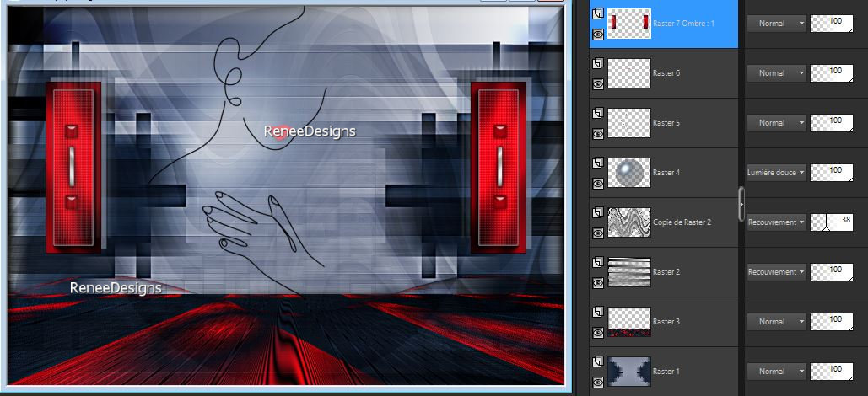Click layer type icon of the 'Raster 2' row

click(x=597, y=263)
